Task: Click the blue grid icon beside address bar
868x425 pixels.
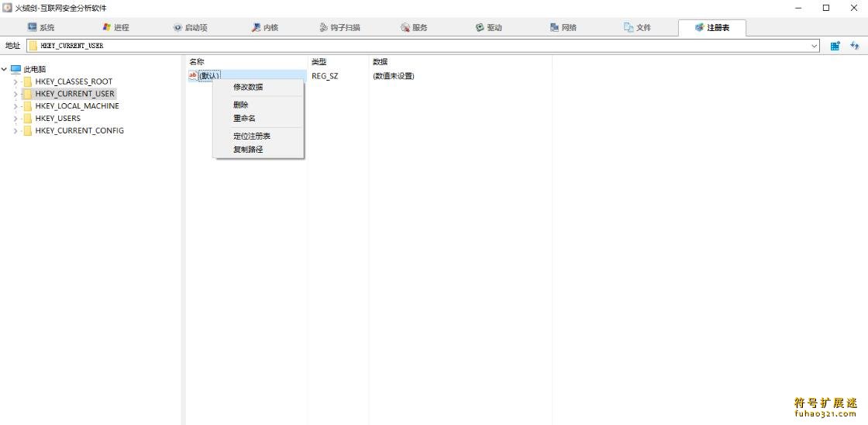Action: coord(835,46)
